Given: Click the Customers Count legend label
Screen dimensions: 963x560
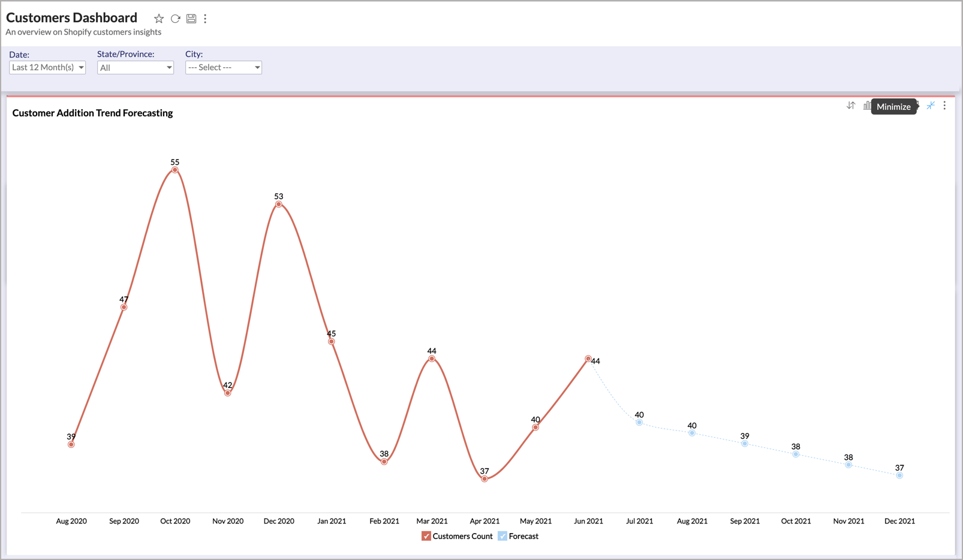Looking at the screenshot, I should [x=462, y=536].
